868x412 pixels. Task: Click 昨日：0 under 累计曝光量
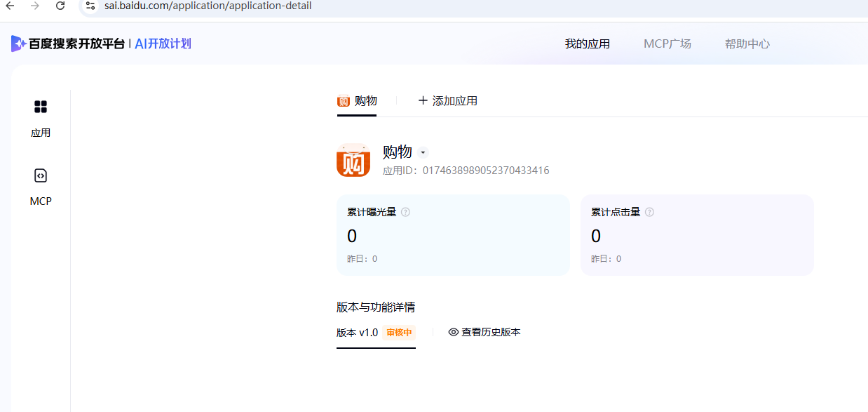point(362,259)
